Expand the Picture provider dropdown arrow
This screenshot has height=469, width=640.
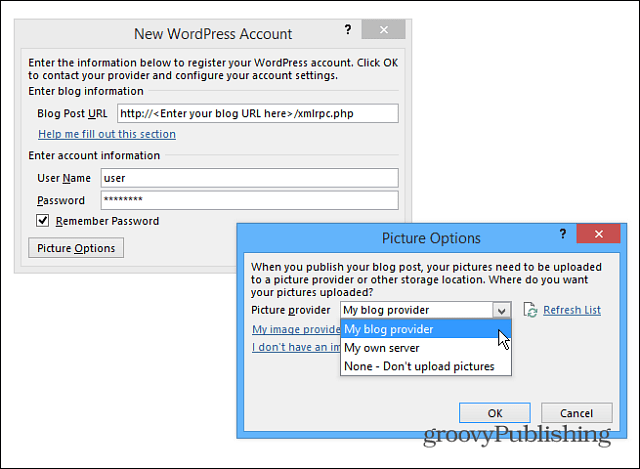(501, 310)
